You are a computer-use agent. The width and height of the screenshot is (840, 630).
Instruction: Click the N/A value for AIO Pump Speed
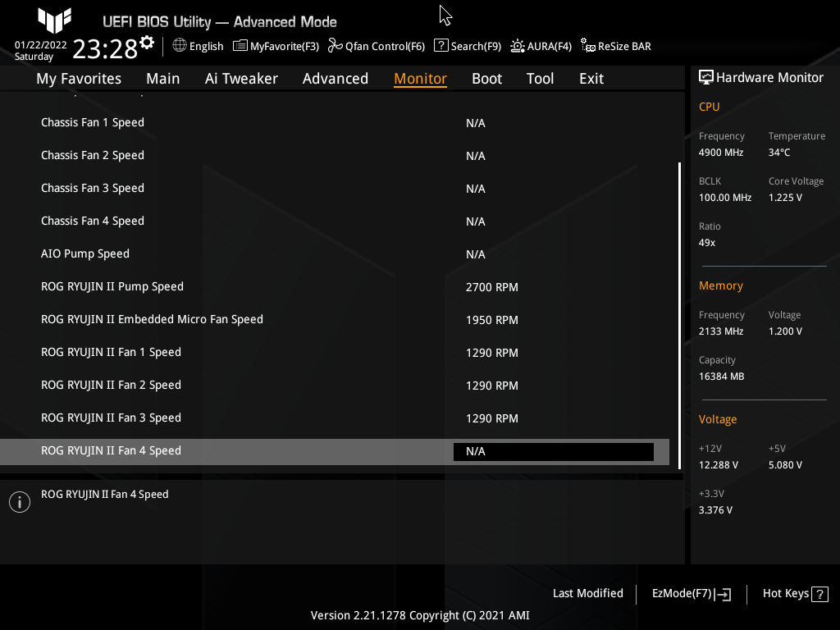pos(476,254)
